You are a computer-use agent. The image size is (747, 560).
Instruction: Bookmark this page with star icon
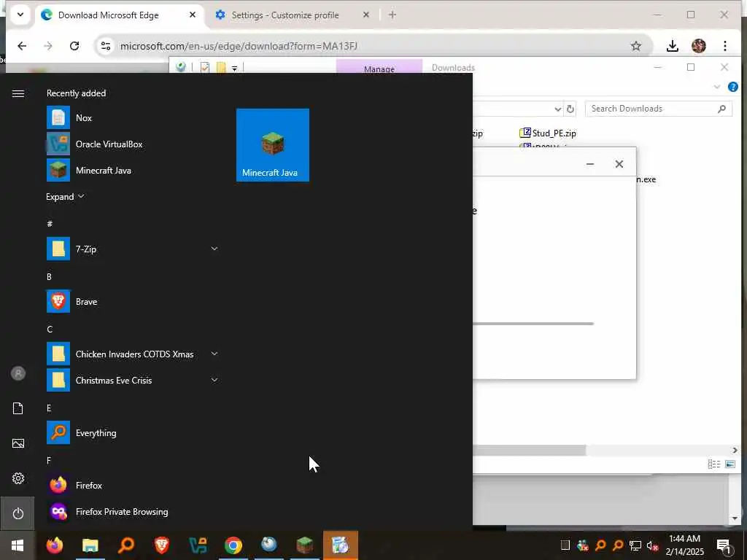coord(636,46)
